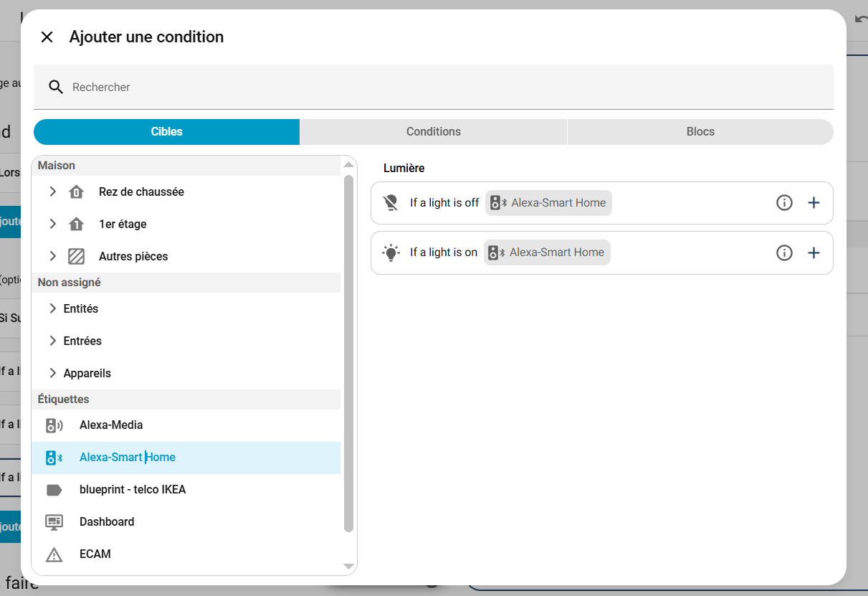Close the Ajouter une condition dialog
The width and height of the screenshot is (868, 596).
(x=47, y=37)
